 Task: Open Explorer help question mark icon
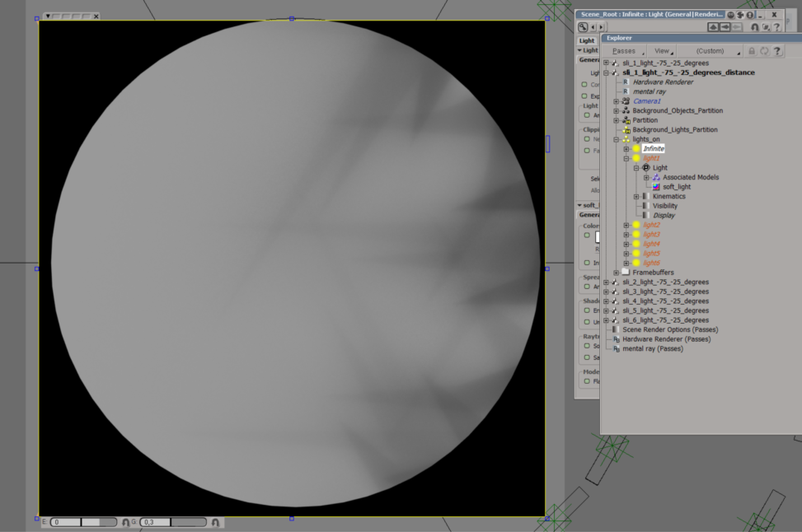776,51
